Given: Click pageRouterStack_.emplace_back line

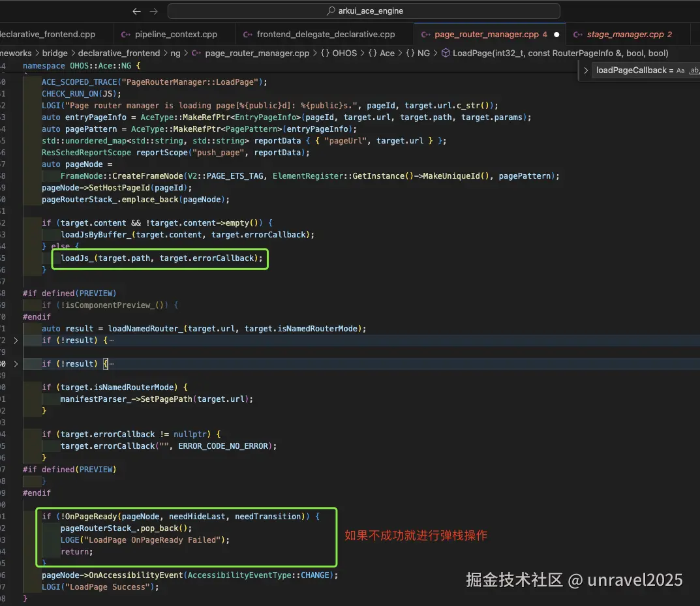Looking at the screenshot, I should 135,200.
